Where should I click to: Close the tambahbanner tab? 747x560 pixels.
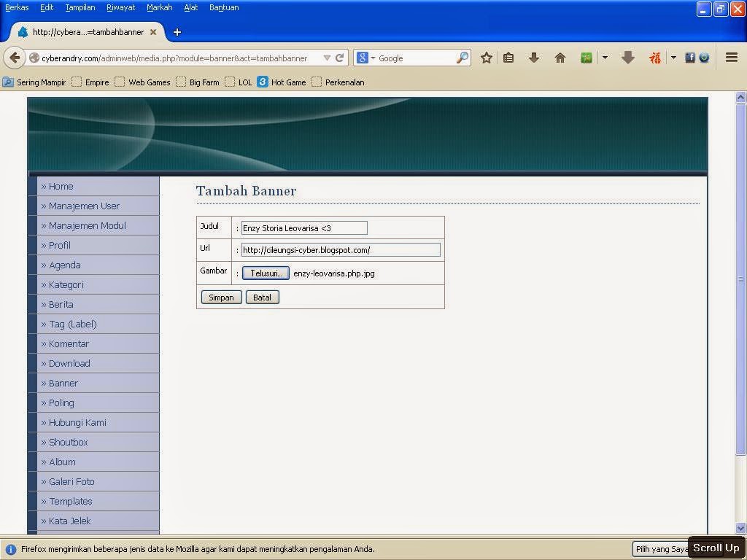153,32
